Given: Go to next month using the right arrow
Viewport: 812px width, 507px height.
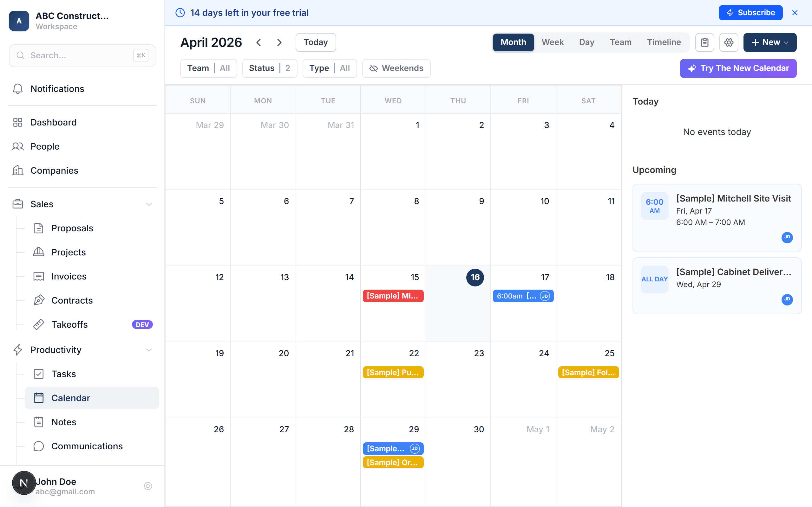Looking at the screenshot, I should pyautogui.click(x=279, y=42).
